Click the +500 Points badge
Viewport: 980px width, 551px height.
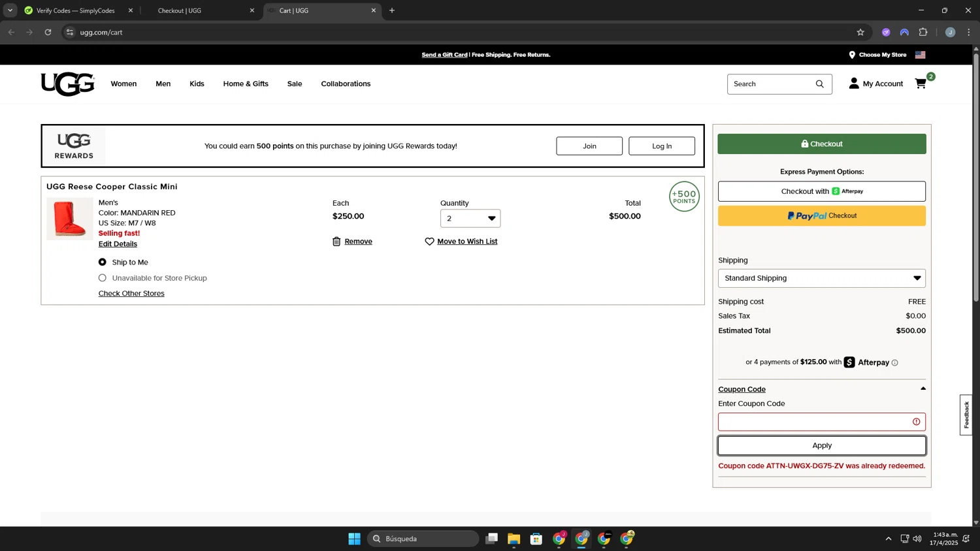(x=684, y=197)
